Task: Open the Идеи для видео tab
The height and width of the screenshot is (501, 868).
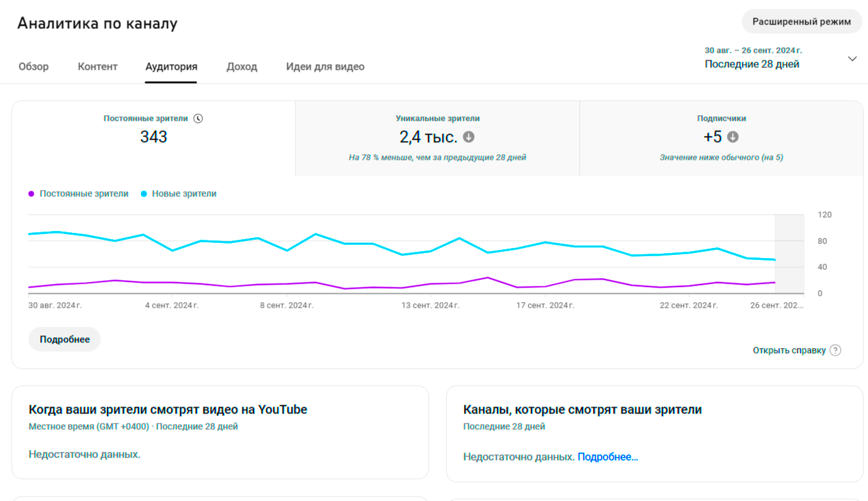Action: (x=325, y=67)
